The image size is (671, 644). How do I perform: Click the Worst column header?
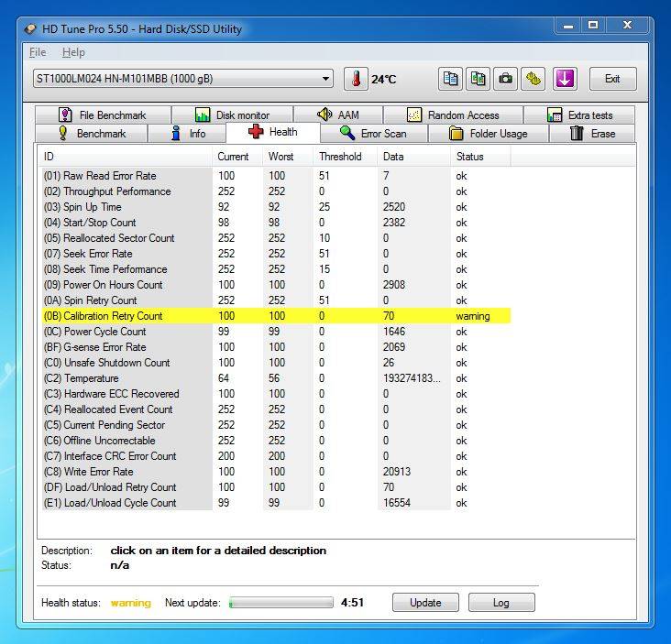pyautogui.click(x=288, y=157)
